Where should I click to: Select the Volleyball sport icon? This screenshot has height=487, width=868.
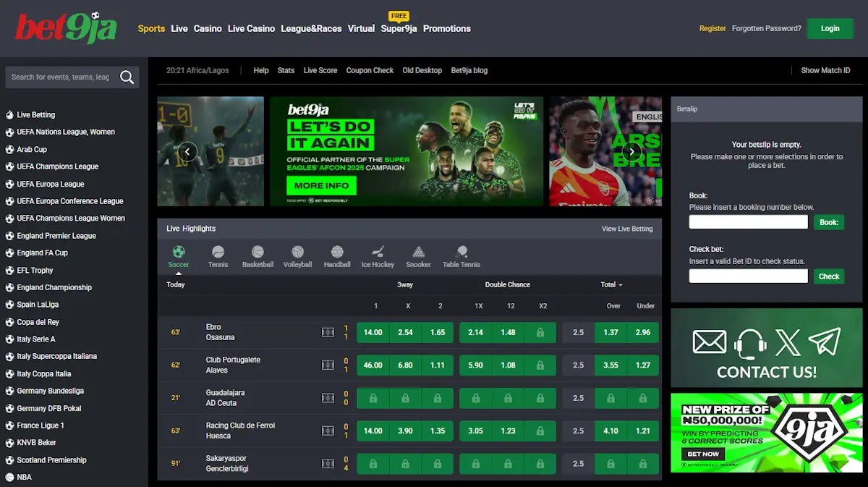pyautogui.click(x=297, y=255)
